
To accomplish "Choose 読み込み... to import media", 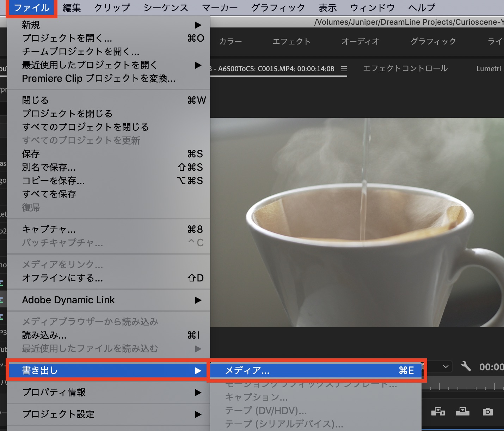I will 44,335.
